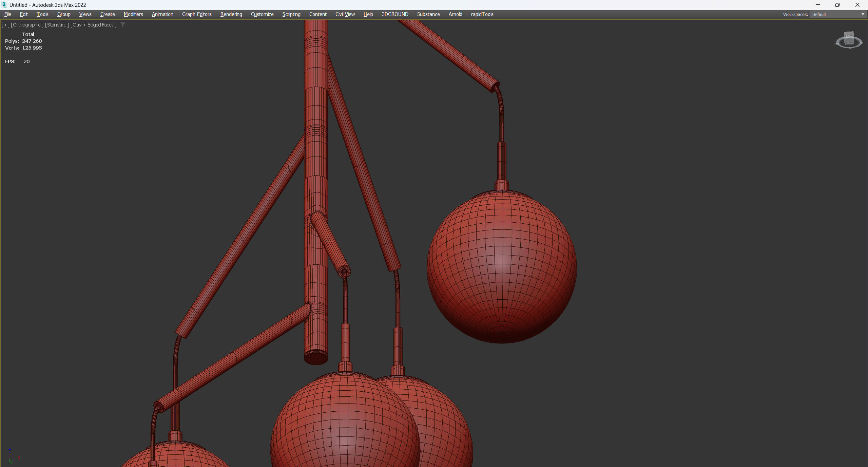This screenshot has height=467, width=868.
Task: Click the Total statistics heading
Action: (x=28, y=34)
